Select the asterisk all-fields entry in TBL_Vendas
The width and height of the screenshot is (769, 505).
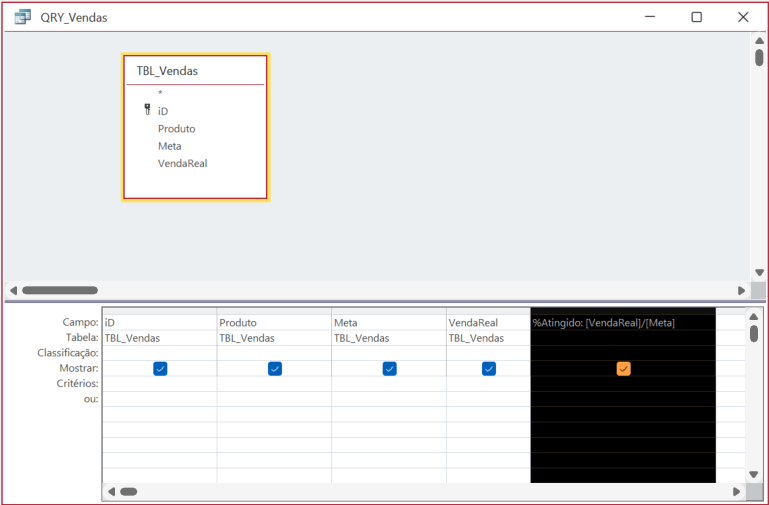[160, 93]
